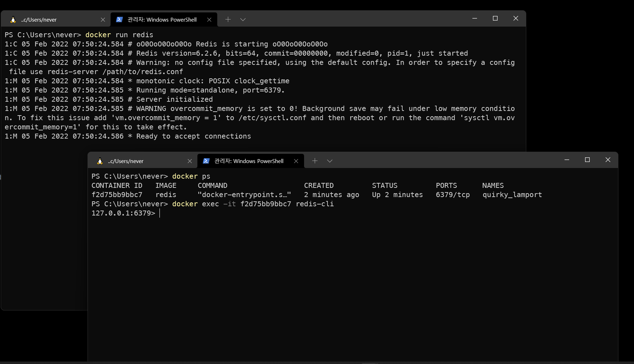The height and width of the screenshot is (364, 634).
Task: Close the PowerShell tab in back window
Action: (209, 20)
